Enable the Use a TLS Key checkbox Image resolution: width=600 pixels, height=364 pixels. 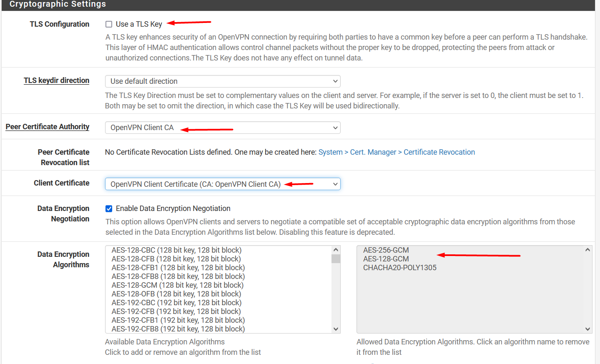[109, 24]
